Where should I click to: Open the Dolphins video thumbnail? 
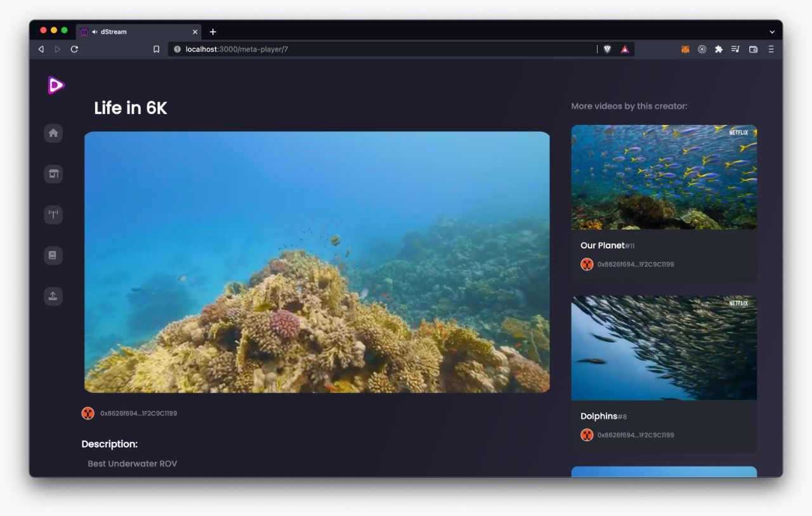(x=664, y=347)
